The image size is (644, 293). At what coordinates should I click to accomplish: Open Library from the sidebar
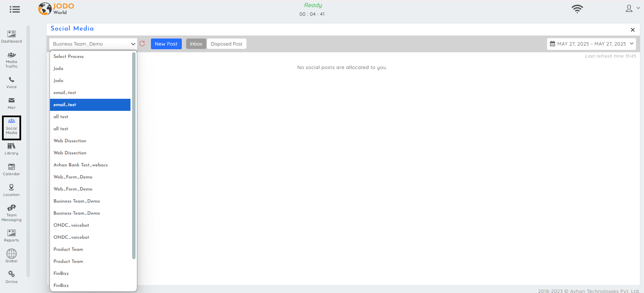pos(11,149)
